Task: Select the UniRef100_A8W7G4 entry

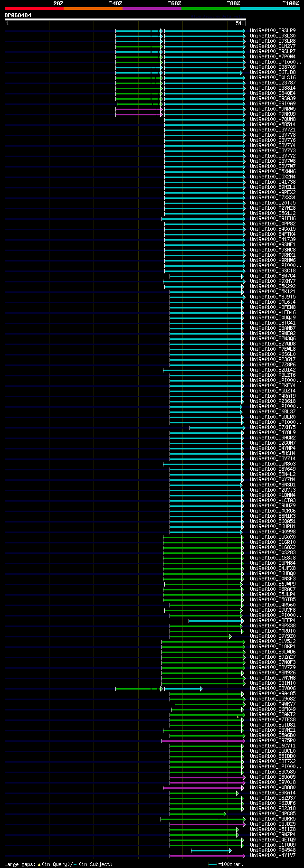Action: pos(273,276)
